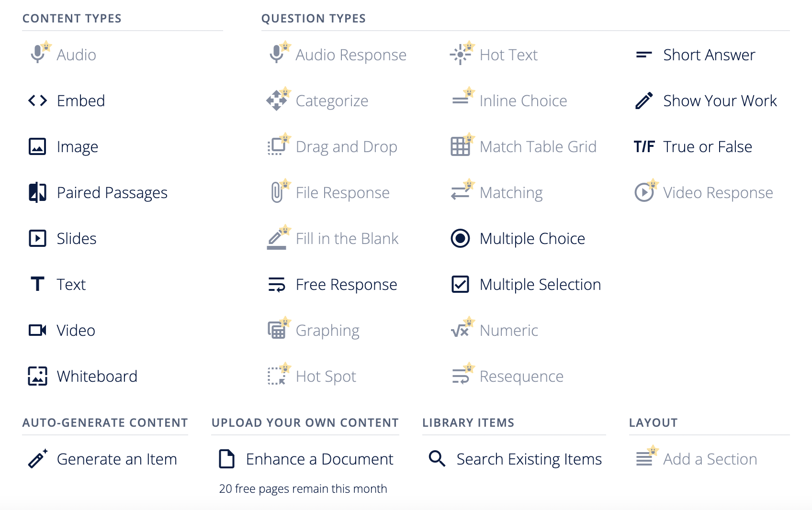
Task: Choose the Image content icon
Action: [37, 146]
